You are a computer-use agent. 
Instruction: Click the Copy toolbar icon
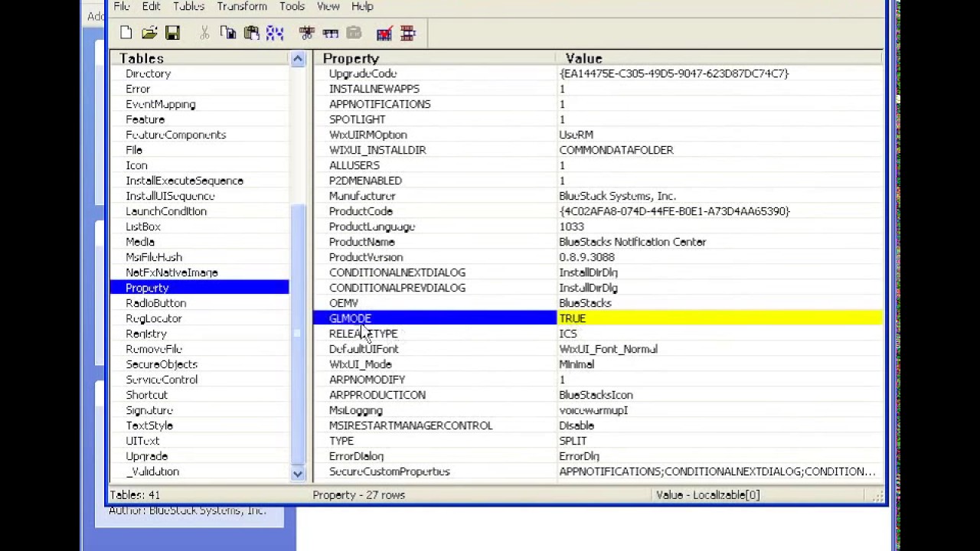click(x=228, y=32)
